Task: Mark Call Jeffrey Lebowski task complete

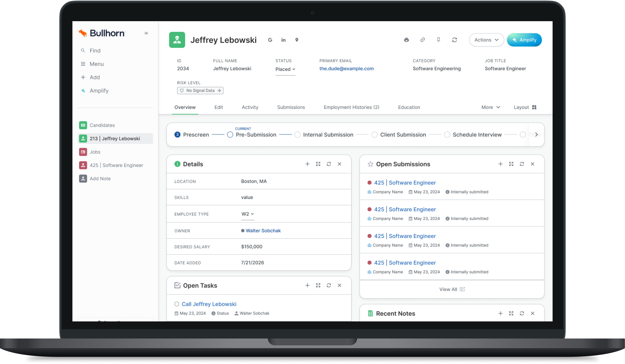Action: coord(177,304)
